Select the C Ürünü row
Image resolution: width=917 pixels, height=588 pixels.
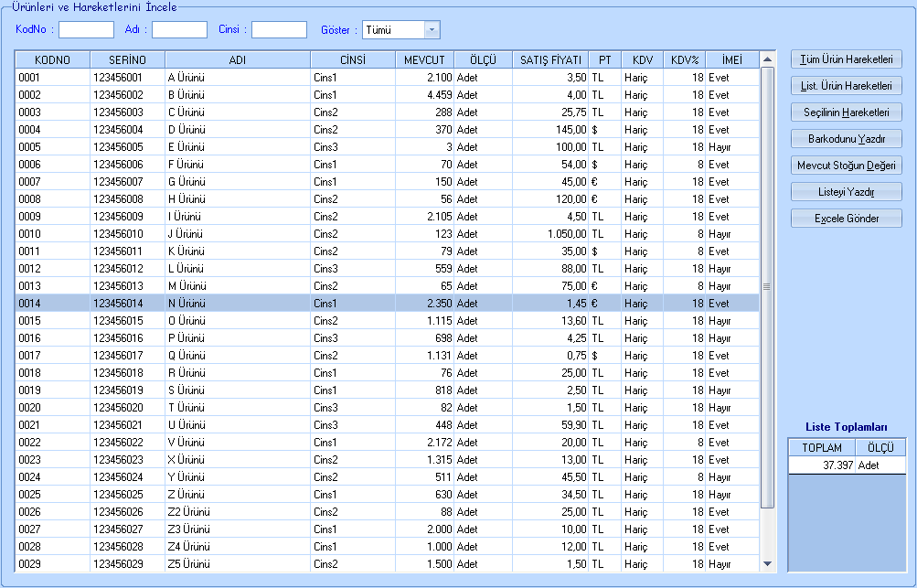click(x=387, y=112)
